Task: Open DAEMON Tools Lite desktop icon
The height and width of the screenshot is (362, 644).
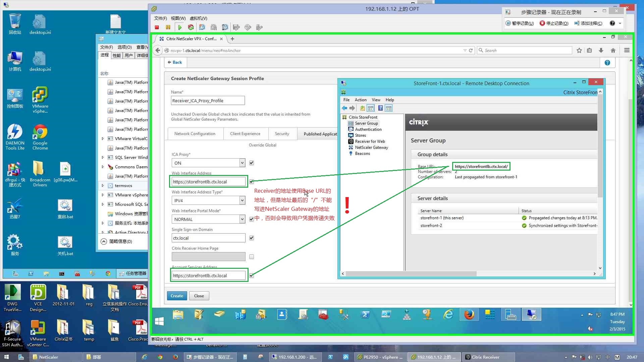Action: pyautogui.click(x=15, y=137)
